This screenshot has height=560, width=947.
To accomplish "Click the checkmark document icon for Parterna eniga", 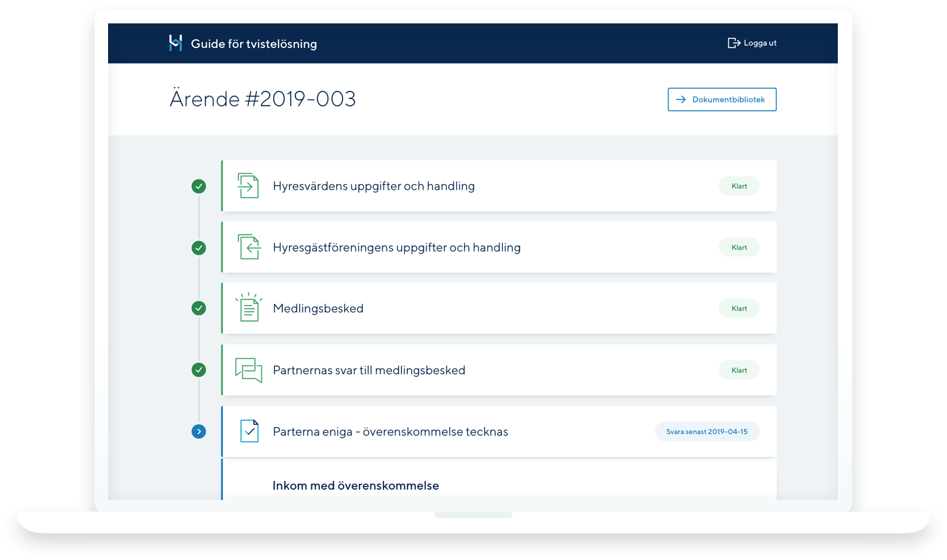I will [249, 431].
